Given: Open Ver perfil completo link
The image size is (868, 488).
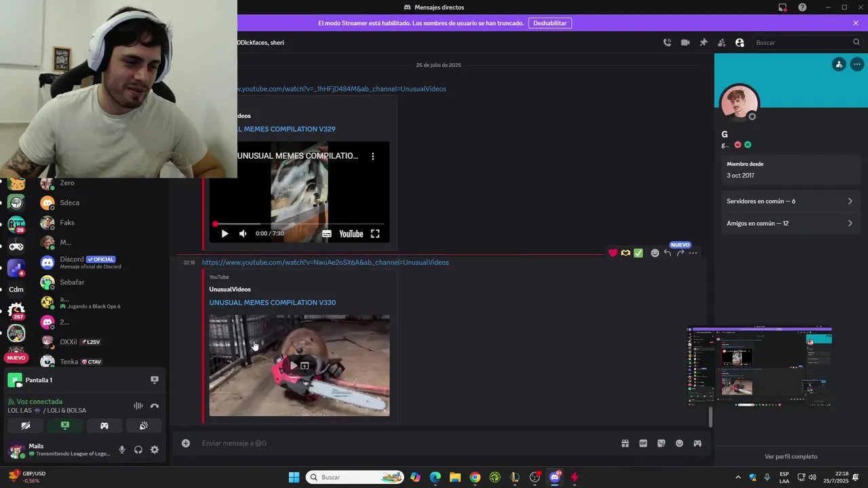Looking at the screenshot, I should tap(791, 457).
